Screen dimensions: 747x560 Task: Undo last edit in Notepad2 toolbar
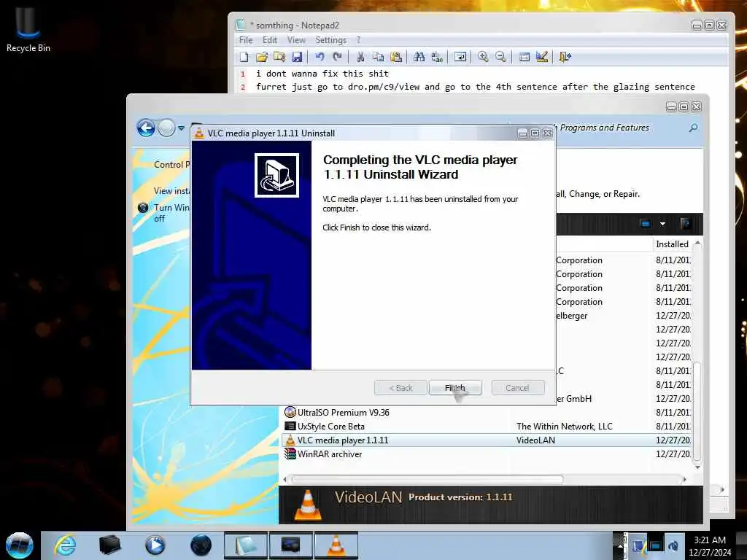point(320,57)
